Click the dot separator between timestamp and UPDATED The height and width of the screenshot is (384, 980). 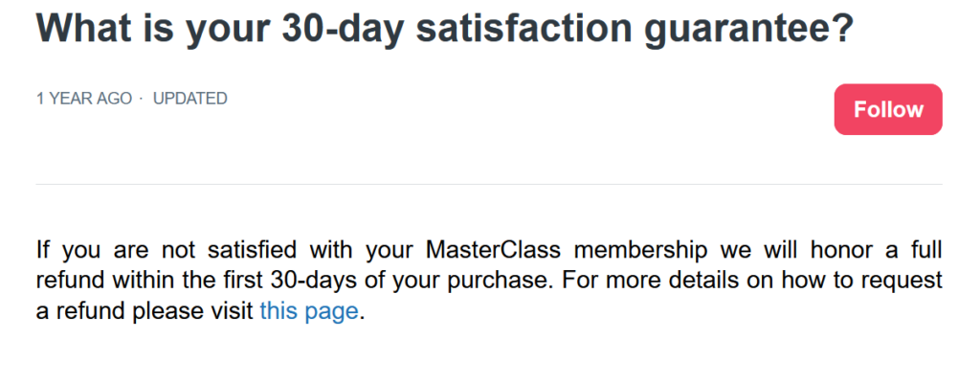[142, 99]
